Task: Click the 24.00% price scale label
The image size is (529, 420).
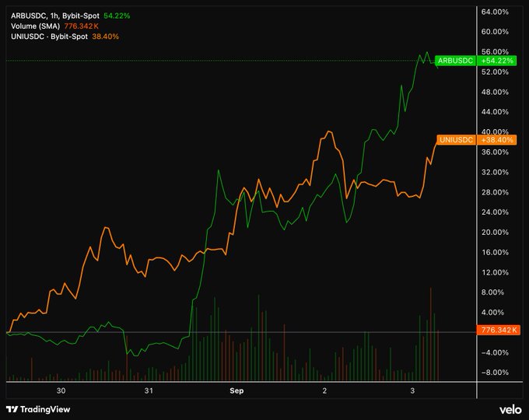Action: pos(495,212)
